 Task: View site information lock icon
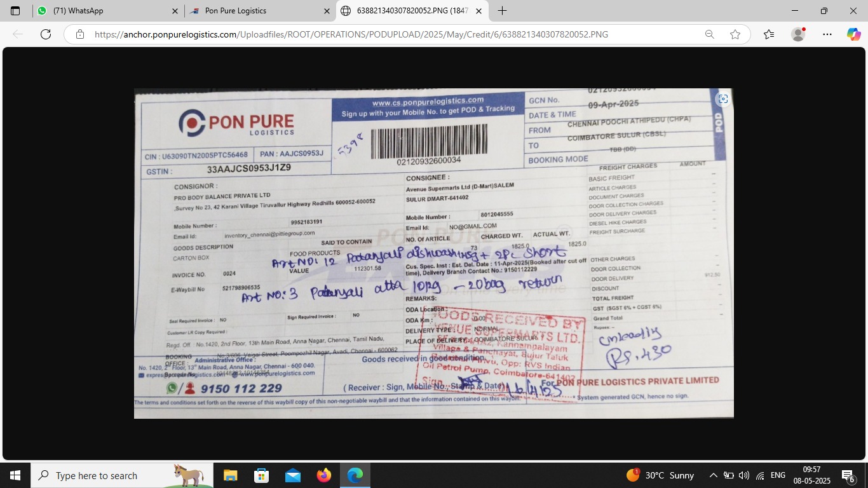(x=80, y=34)
